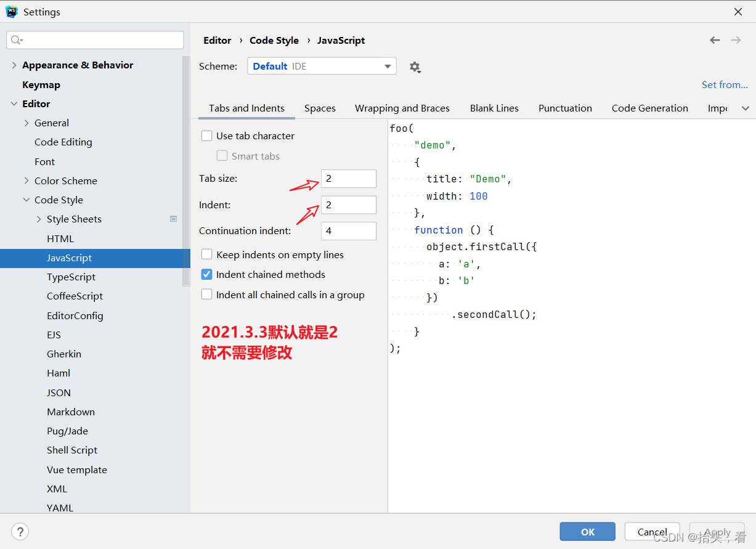Enable Keep indents on empty lines

(x=207, y=254)
